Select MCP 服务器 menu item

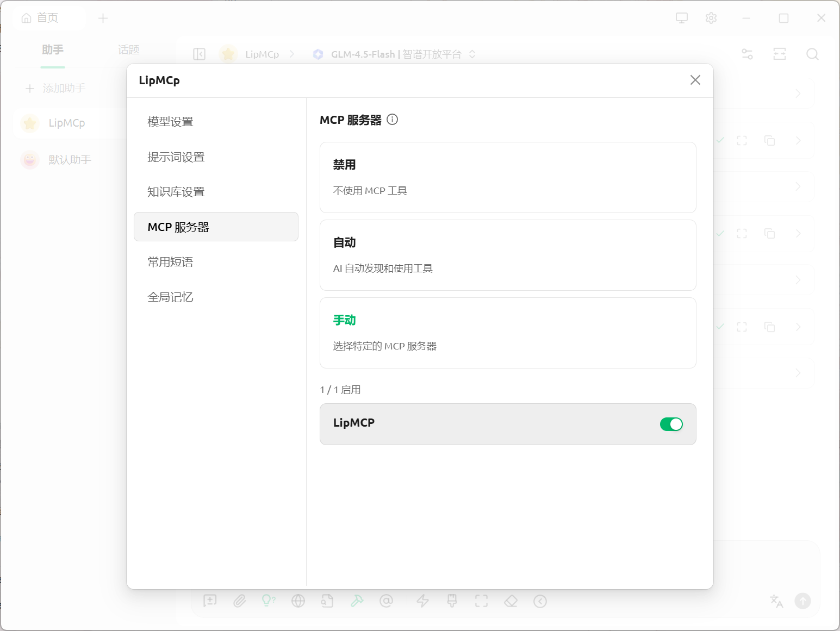[x=216, y=227]
